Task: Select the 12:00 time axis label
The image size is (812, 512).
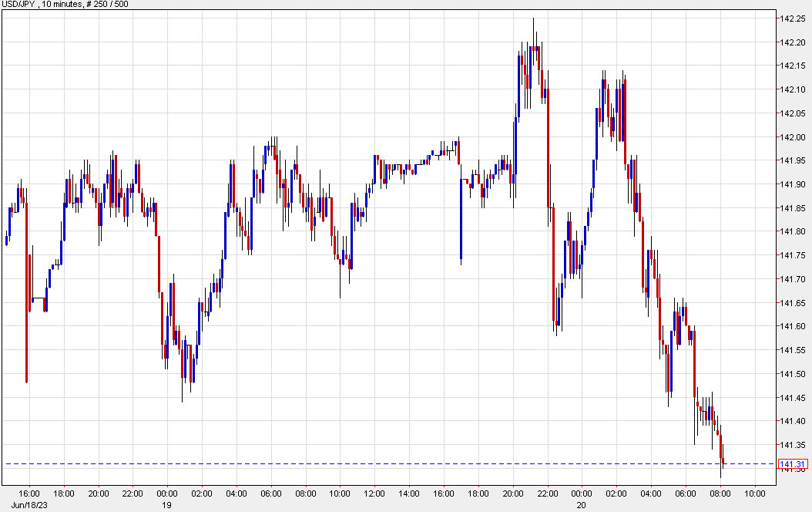Action: [374, 493]
